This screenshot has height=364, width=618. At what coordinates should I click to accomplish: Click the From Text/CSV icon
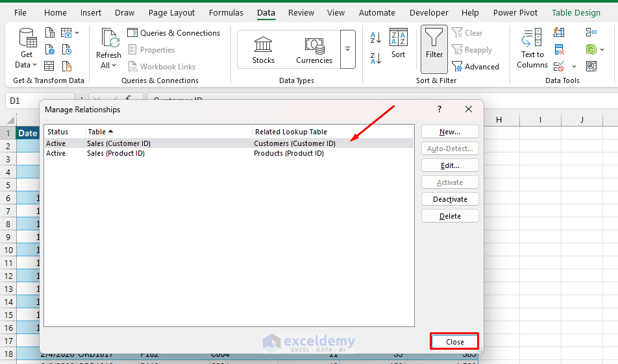[x=49, y=32]
